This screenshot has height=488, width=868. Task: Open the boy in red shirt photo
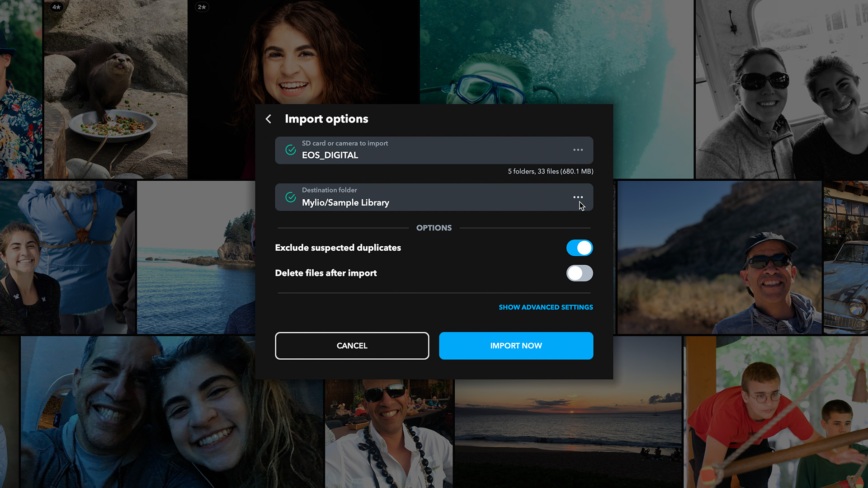pos(776,412)
